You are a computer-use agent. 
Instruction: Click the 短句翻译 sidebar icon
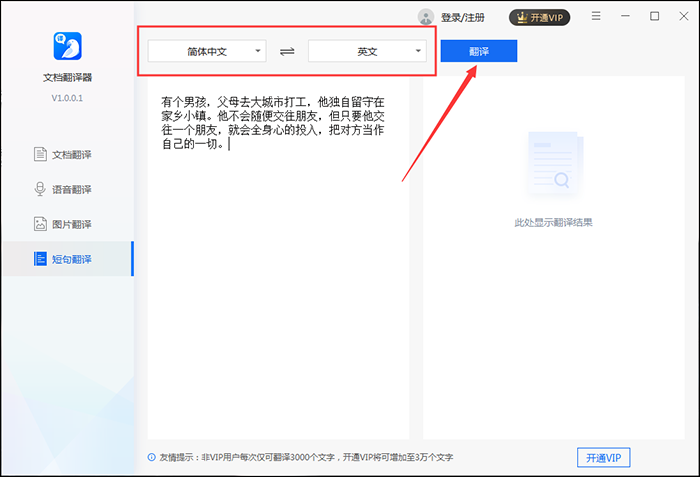(40, 259)
